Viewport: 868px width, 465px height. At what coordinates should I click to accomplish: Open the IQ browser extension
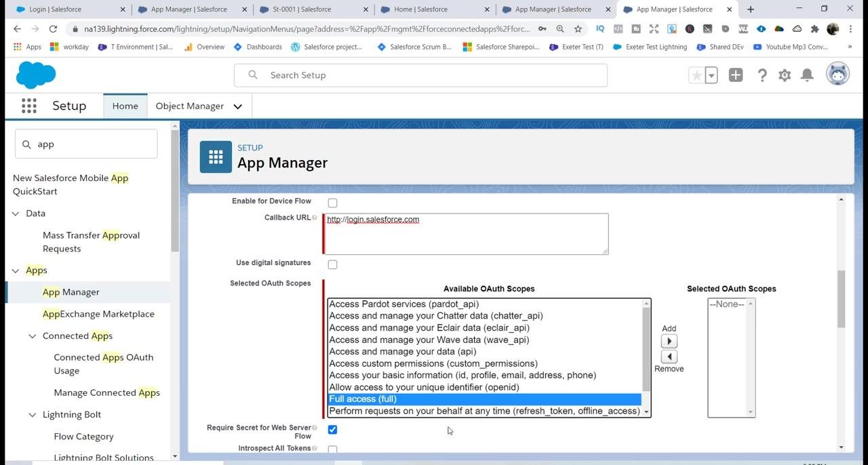click(x=600, y=29)
